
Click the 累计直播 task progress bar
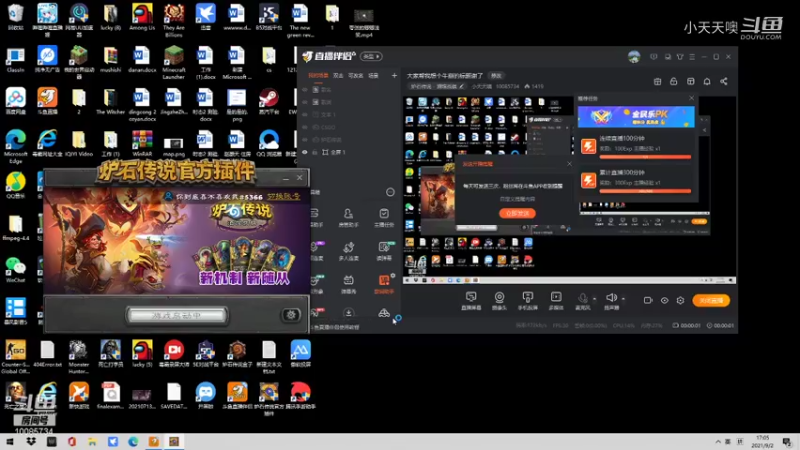pyautogui.click(x=645, y=191)
